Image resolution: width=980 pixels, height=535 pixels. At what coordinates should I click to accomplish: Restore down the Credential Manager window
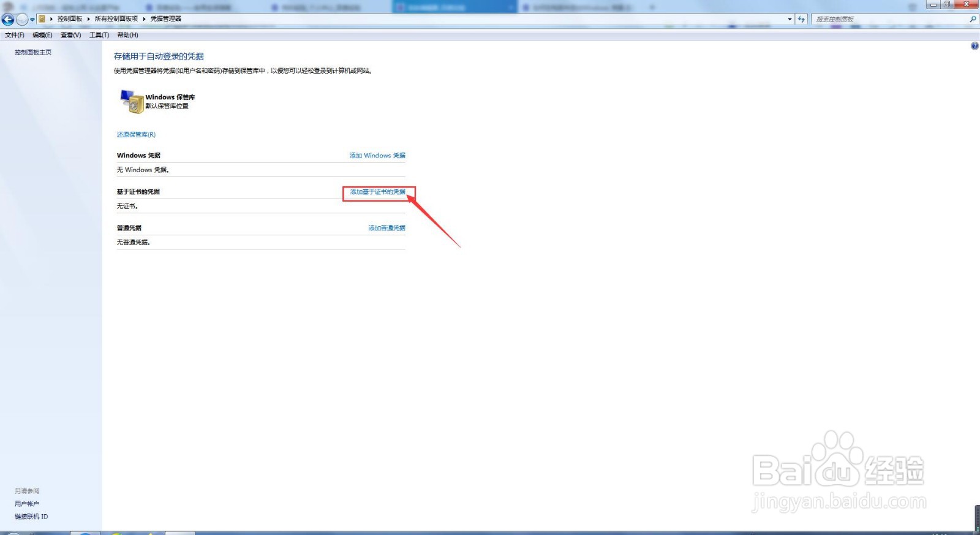click(947, 4)
